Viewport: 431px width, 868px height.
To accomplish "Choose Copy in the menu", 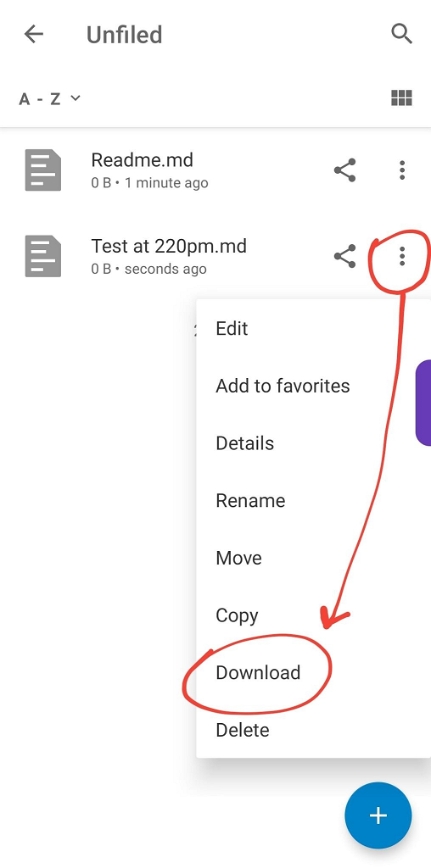I will coord(314,615).
